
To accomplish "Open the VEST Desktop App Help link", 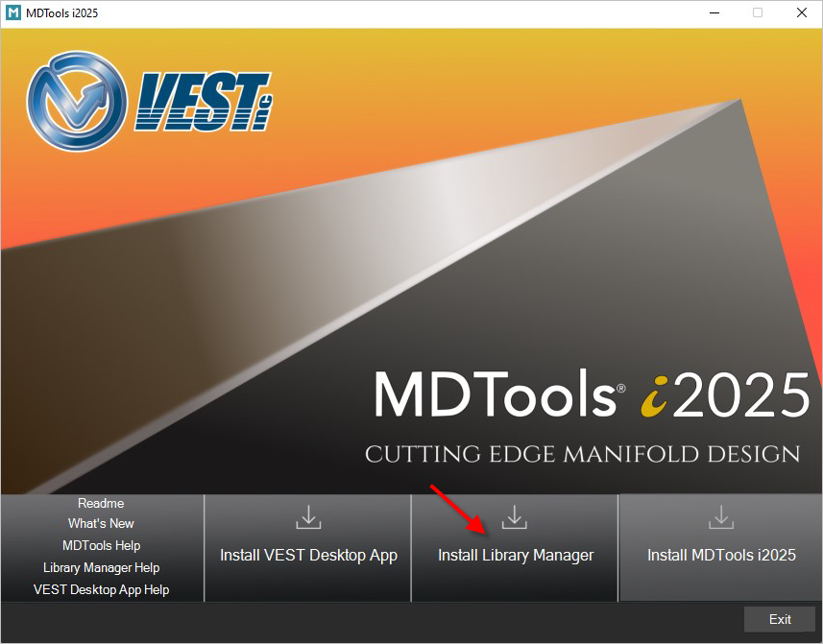I will pyautogui.click(x=101, y=589).
